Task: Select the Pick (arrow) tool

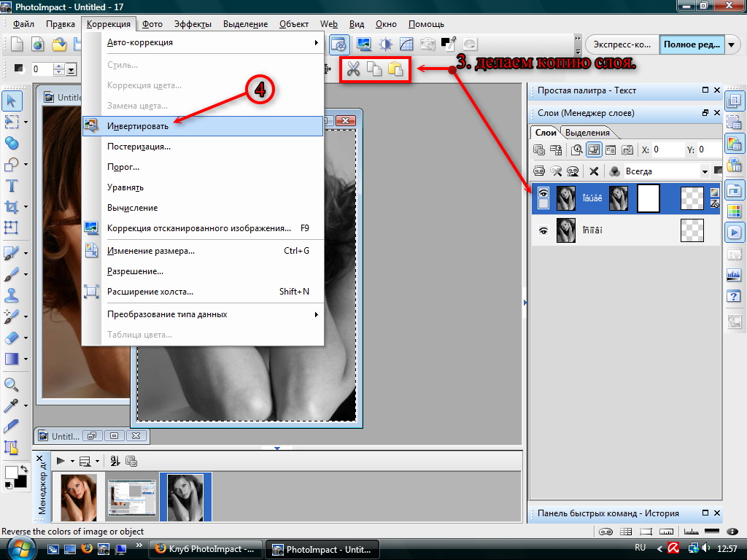Action: pos(12,101)
